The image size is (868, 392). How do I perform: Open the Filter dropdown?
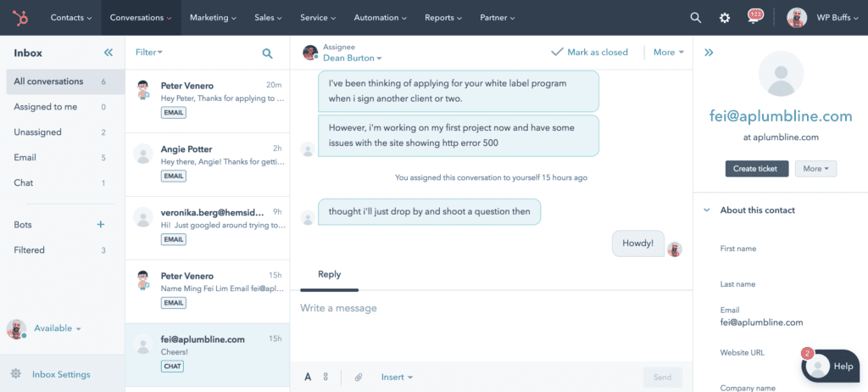(149, 53)
